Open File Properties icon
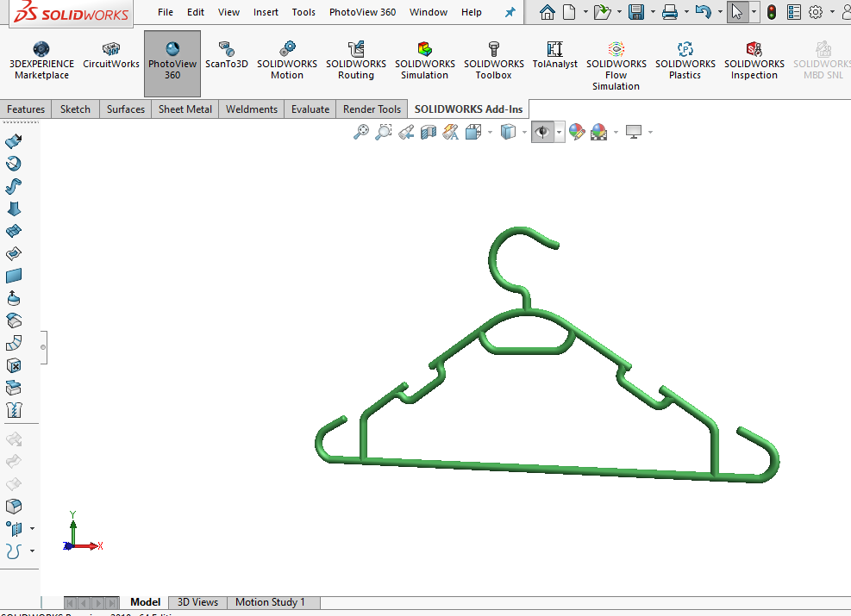851x616 pixels. (794, 12)
